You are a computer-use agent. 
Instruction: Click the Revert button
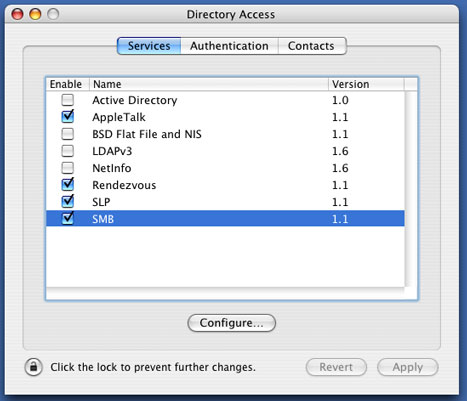pyautogui.click(x=336, y=367)
